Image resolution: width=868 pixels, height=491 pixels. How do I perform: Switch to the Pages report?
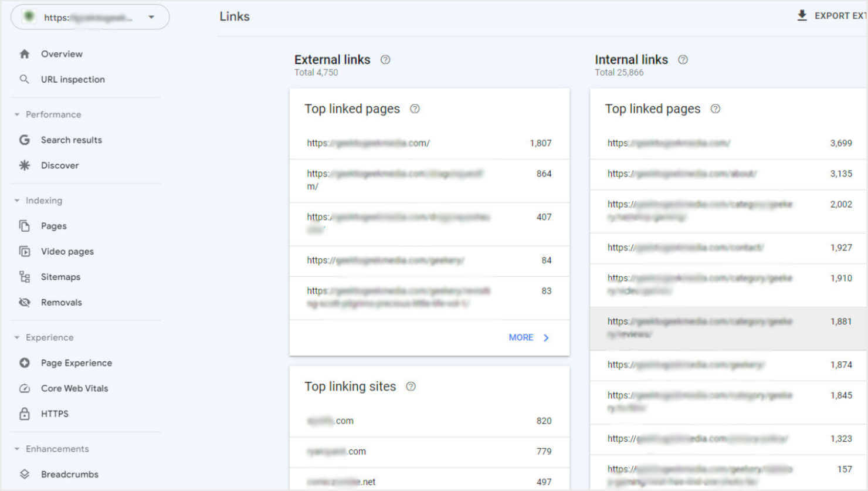point(24,226)
